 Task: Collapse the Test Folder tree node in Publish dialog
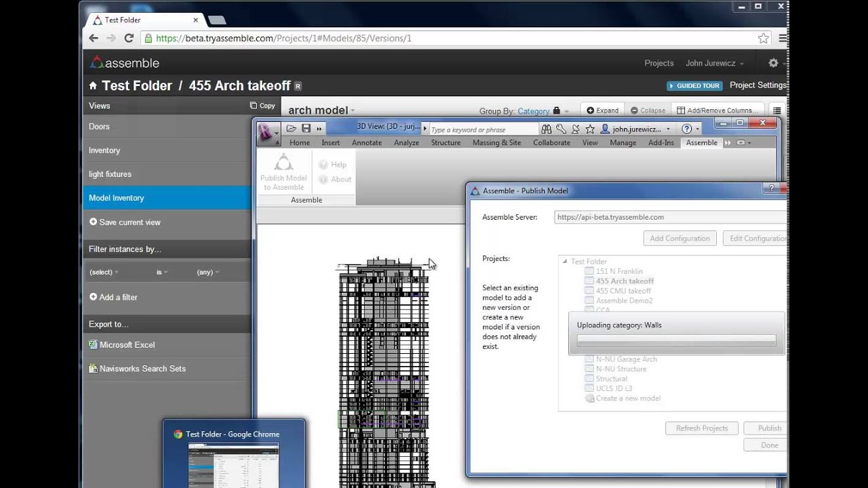click(564, 262)
